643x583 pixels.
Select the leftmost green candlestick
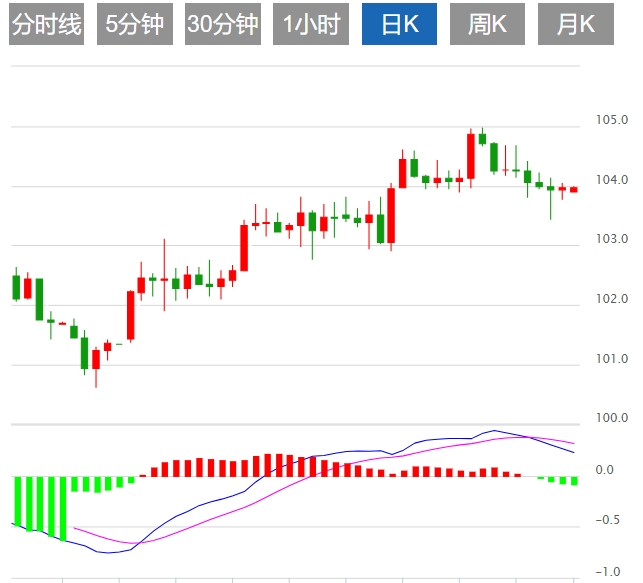16,287
